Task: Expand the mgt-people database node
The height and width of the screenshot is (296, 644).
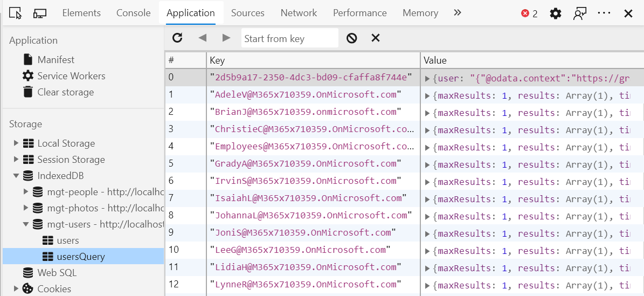Action: 25,192
